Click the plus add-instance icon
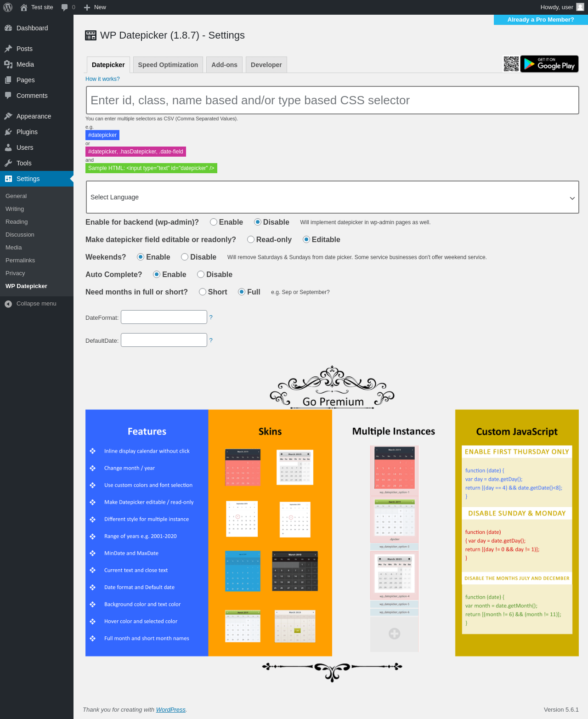The width and height of the screenshot is (588, 719). point(395,634)
